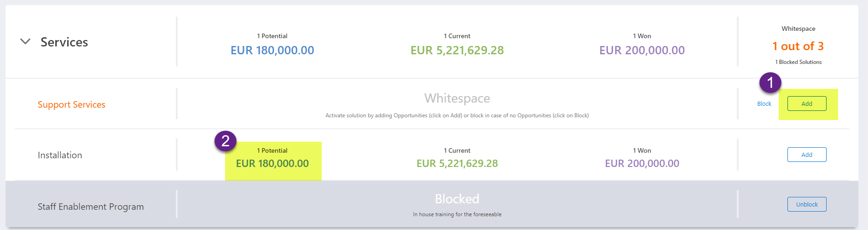This screenshot has height=230, width=868.
Task: Click the purple step 1 marker
Action: point(770,83)
